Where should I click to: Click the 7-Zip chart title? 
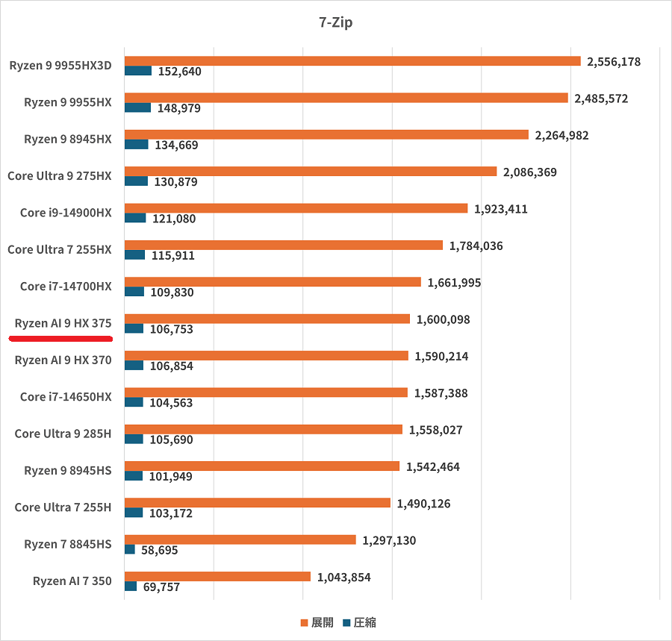point(335,22)
